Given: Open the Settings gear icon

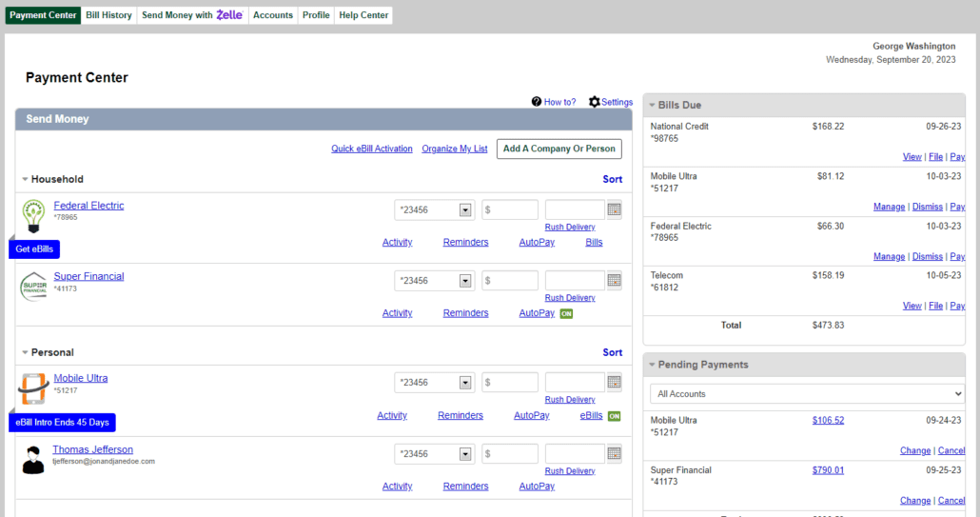Looking at the screenshot, I should click(x=595, y=102).
